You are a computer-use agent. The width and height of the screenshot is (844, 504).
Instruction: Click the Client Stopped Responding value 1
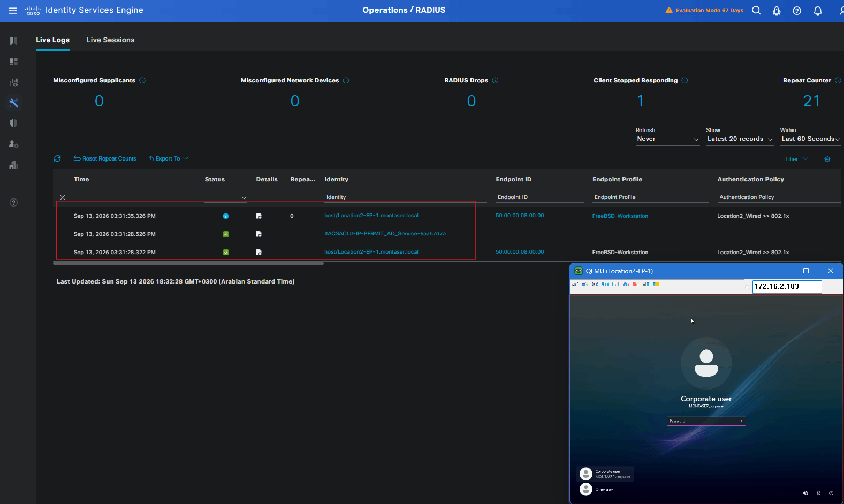[x=641, y=101]
